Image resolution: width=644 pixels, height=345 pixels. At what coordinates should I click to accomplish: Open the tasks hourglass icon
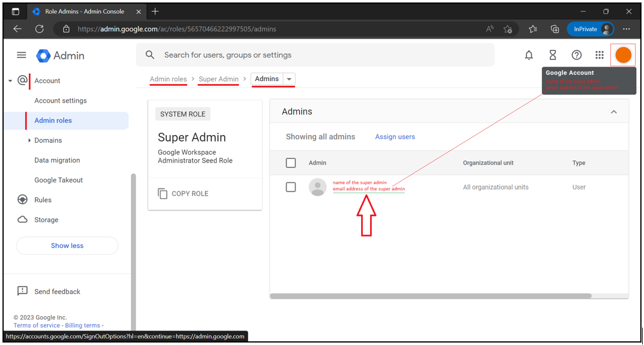point(553,55)
